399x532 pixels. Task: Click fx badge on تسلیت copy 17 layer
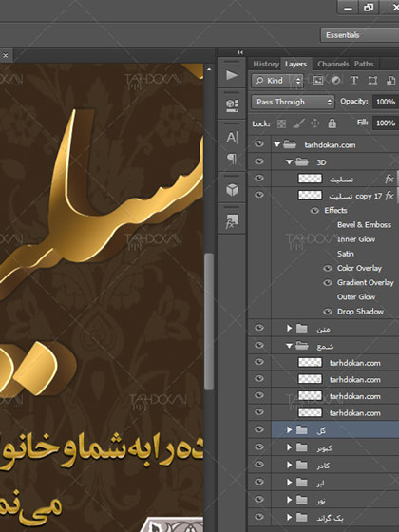(x=389, y=196)
